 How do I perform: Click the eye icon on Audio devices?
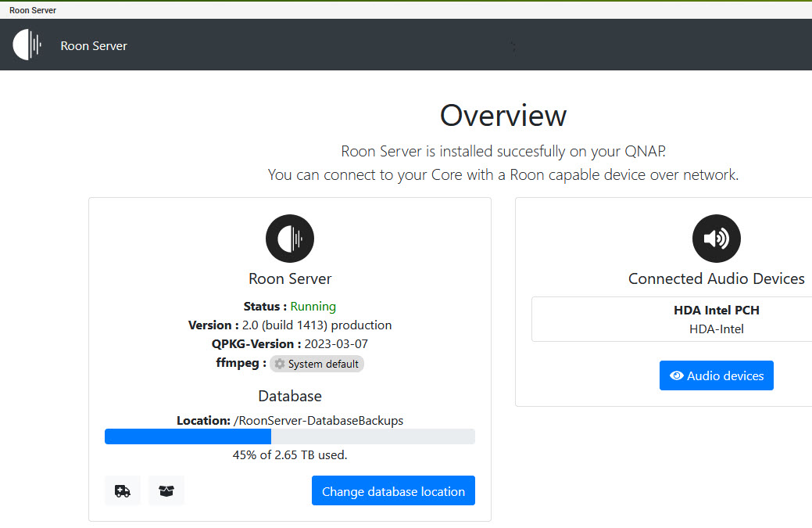tap(676, 375)
